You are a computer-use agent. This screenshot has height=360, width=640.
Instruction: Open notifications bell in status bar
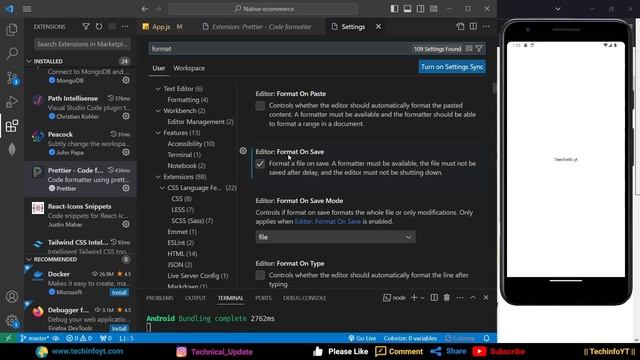(487, 338)
